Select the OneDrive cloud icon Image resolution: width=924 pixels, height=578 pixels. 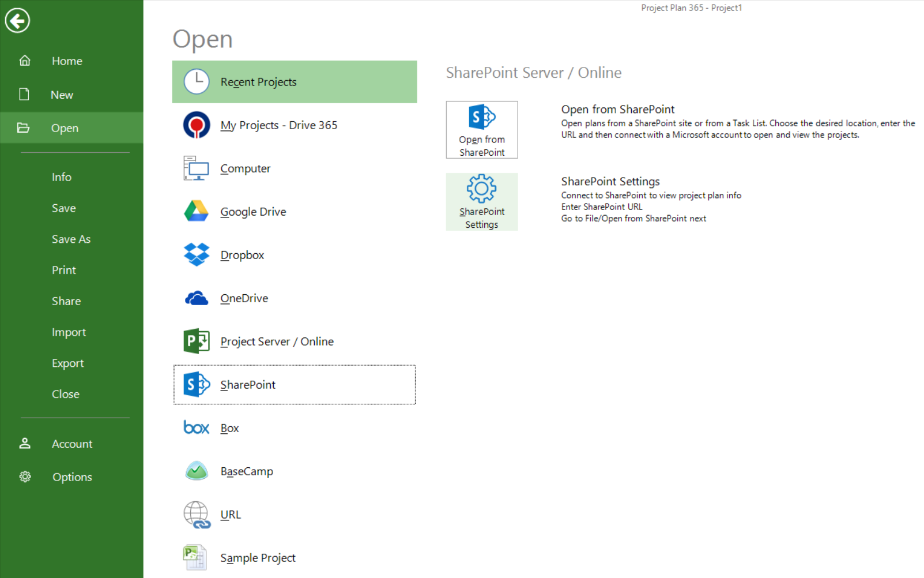tap(196, 298)
